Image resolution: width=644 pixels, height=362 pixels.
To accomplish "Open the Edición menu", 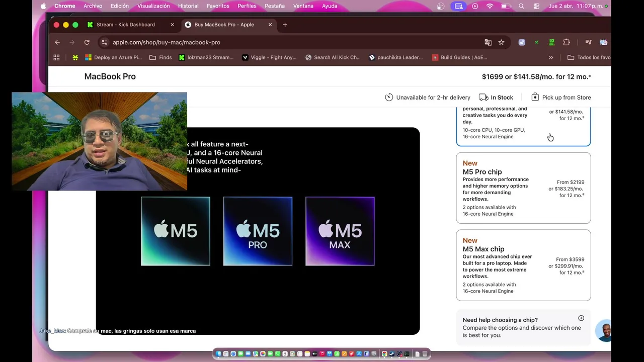I will [x=120, y=6].
